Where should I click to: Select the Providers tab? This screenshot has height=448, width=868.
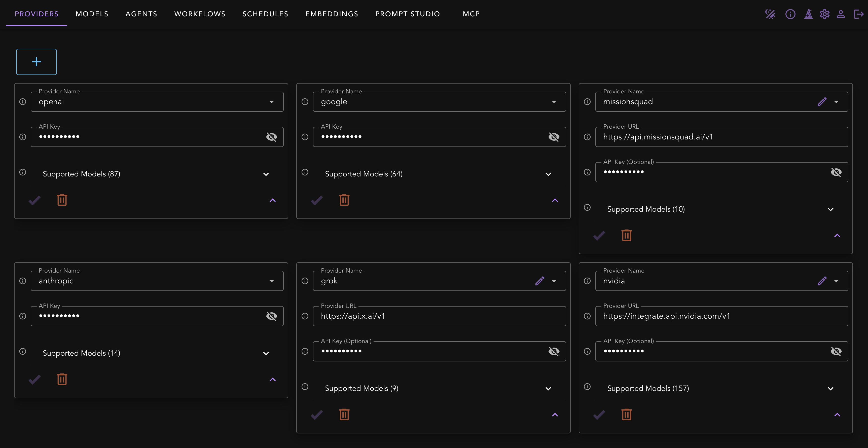coord(37,14)
